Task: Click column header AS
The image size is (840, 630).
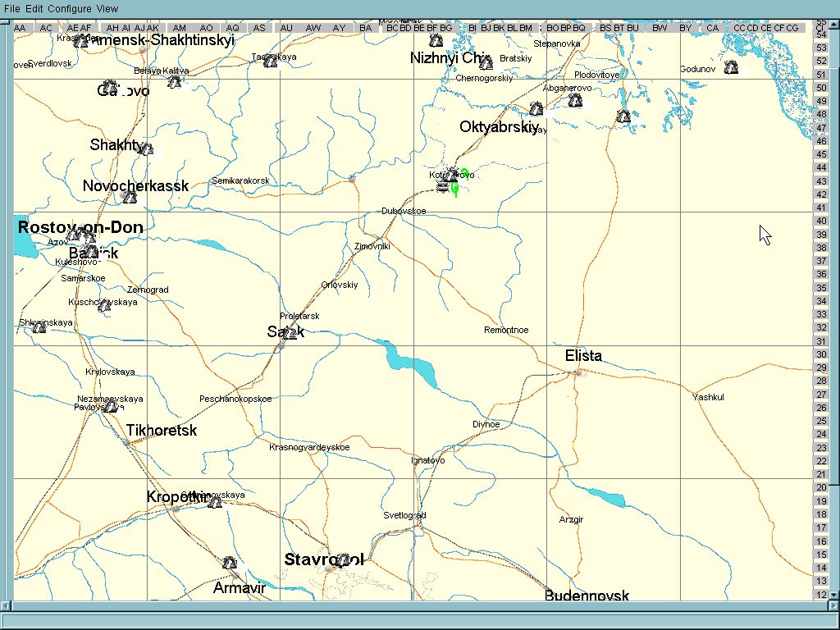Action: click(x=259, y=28)
